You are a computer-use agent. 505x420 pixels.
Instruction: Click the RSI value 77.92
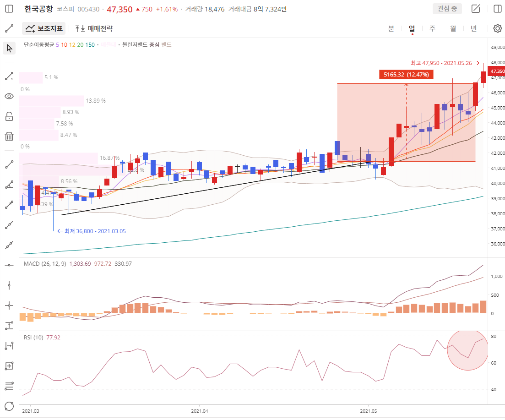(x=54, y=338)
